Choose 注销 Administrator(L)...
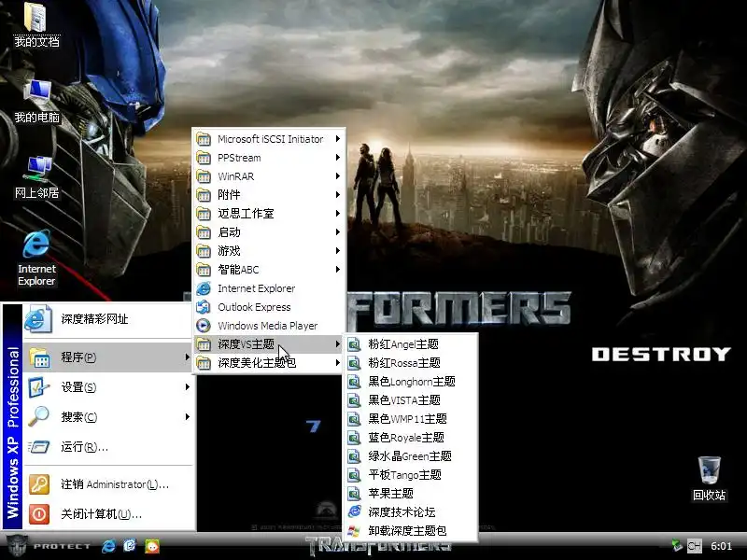Screen dimensions: 747x560 pyautogui.click(x=108, y=484)
